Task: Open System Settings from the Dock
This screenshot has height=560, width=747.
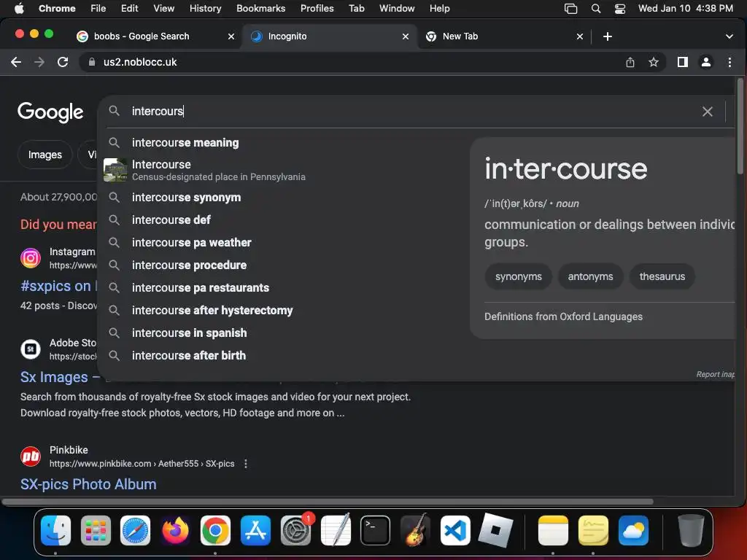Action: pyautogui.click(x=295, y=530)
